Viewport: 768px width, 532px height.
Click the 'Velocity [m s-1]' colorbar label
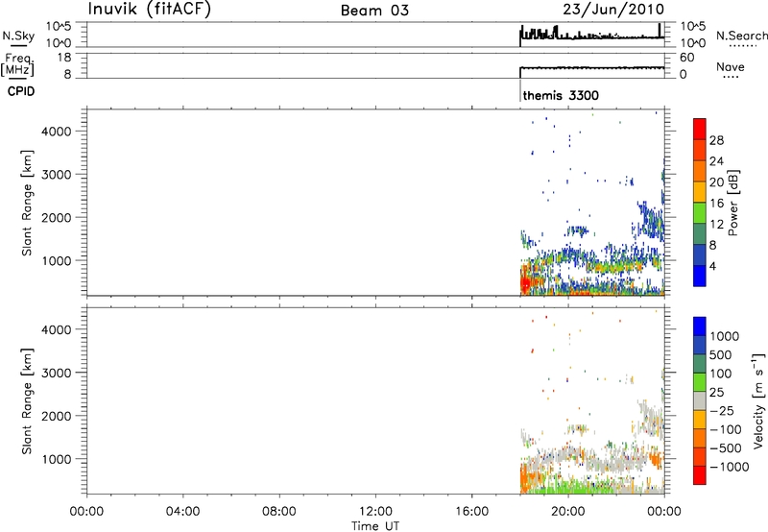[758, 400]
